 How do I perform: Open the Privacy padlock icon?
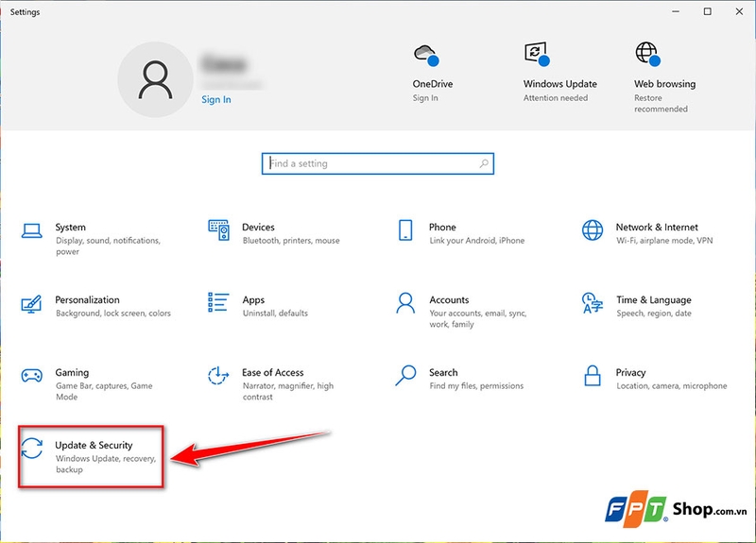coord(593,375)
